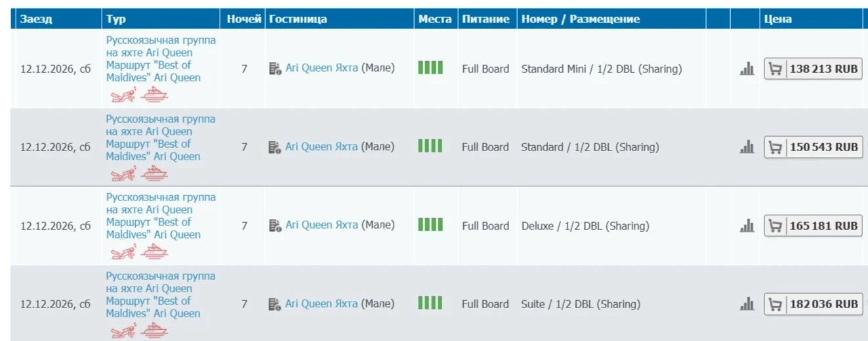Click diving icon under first tour name

pos(123,96)
